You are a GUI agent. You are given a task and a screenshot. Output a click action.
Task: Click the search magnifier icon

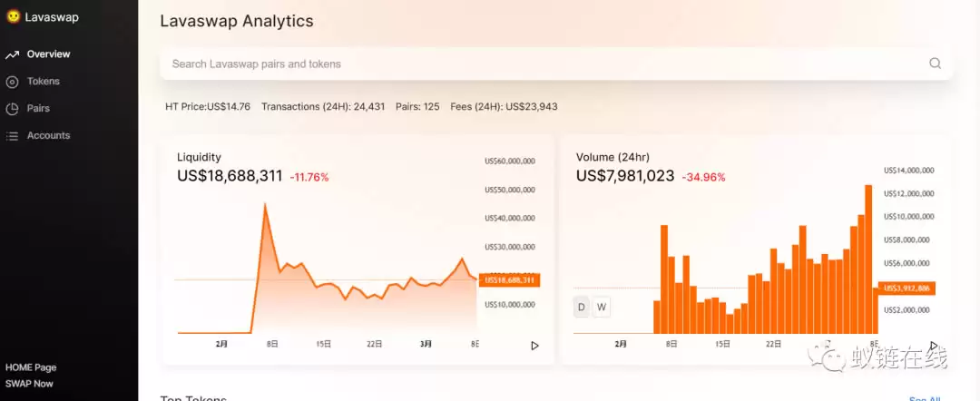[x=935, y=64]
